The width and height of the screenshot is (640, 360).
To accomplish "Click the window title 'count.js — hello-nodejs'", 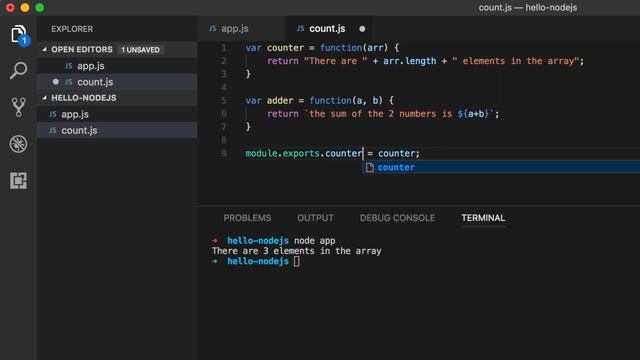I will (x=528, y=7).
